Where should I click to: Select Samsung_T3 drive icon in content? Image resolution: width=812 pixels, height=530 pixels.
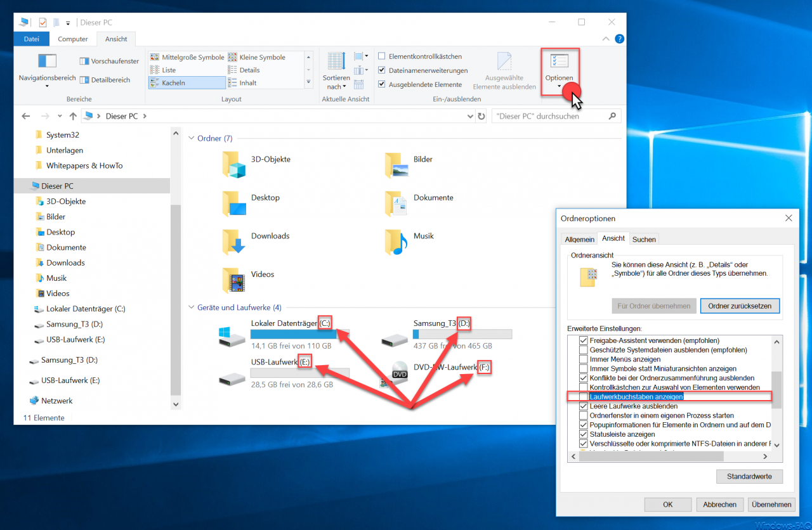(x=395, y=340)
